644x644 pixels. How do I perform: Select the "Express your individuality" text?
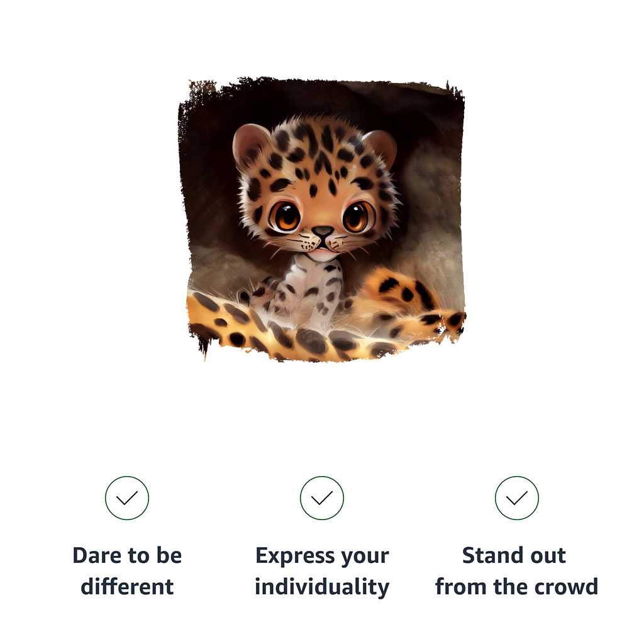coord(322,571)
